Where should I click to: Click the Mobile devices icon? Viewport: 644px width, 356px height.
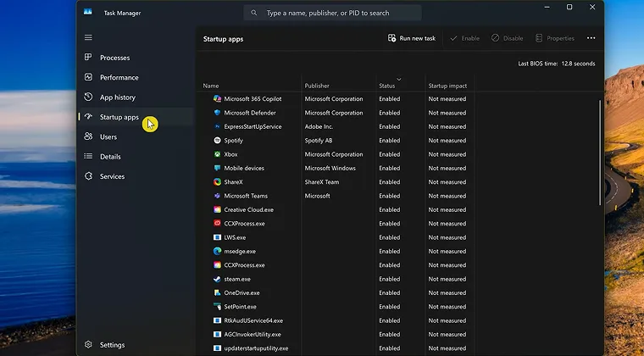click(x=217, y=168)
